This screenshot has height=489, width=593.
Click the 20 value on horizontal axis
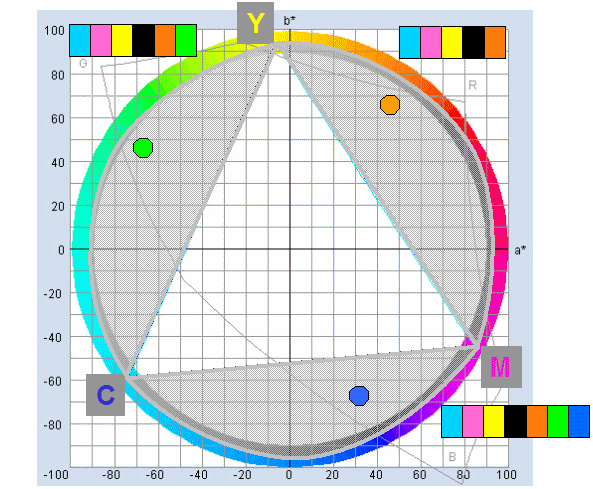(x=333, y=475)
